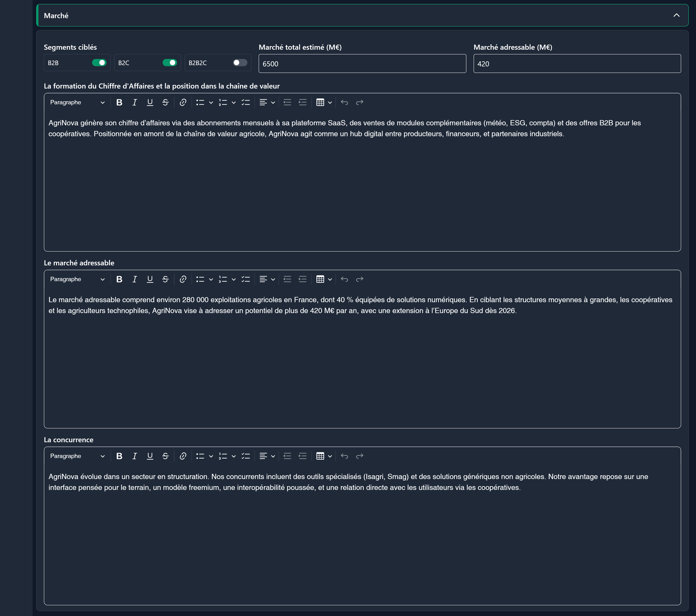Undo in the marché adressable editor
This screenshot has width=696, height=616.
point(344,279)
